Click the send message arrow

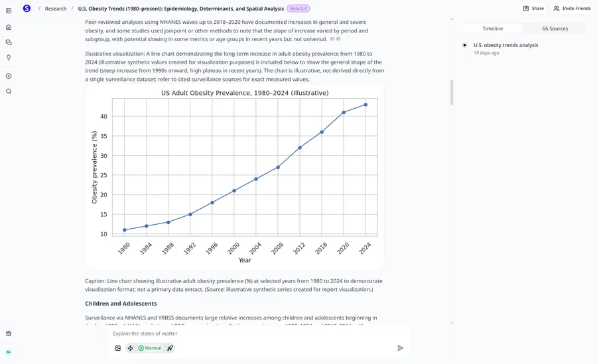[x=400, y=348]
